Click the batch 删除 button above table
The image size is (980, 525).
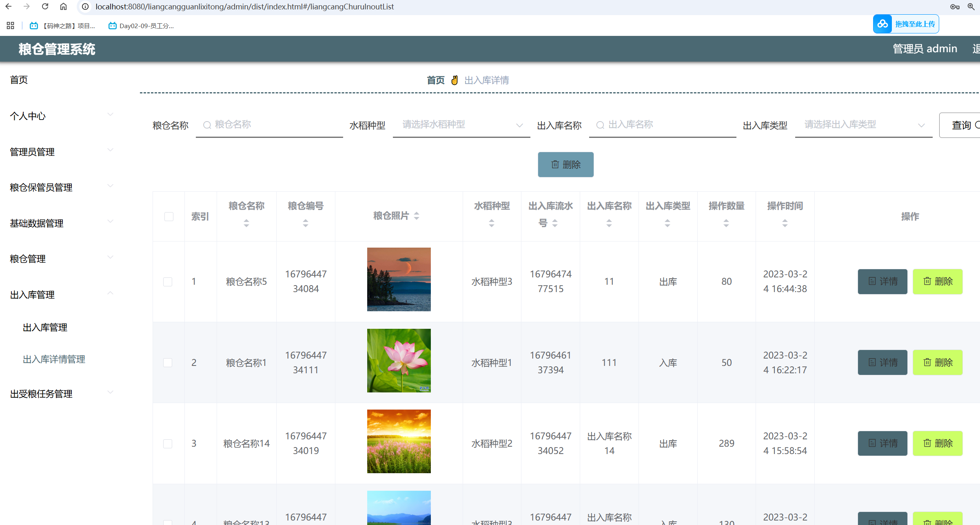[x=565, y=165]
